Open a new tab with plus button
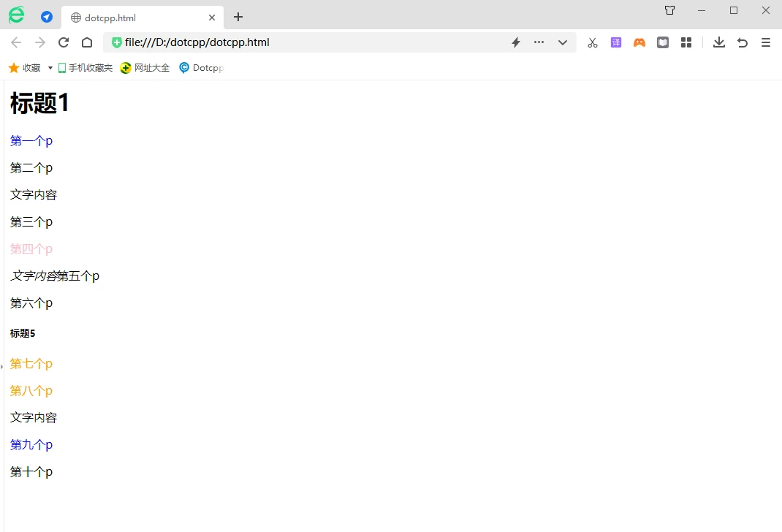Viewport: 782px width, 532px height. click(238, 17)
